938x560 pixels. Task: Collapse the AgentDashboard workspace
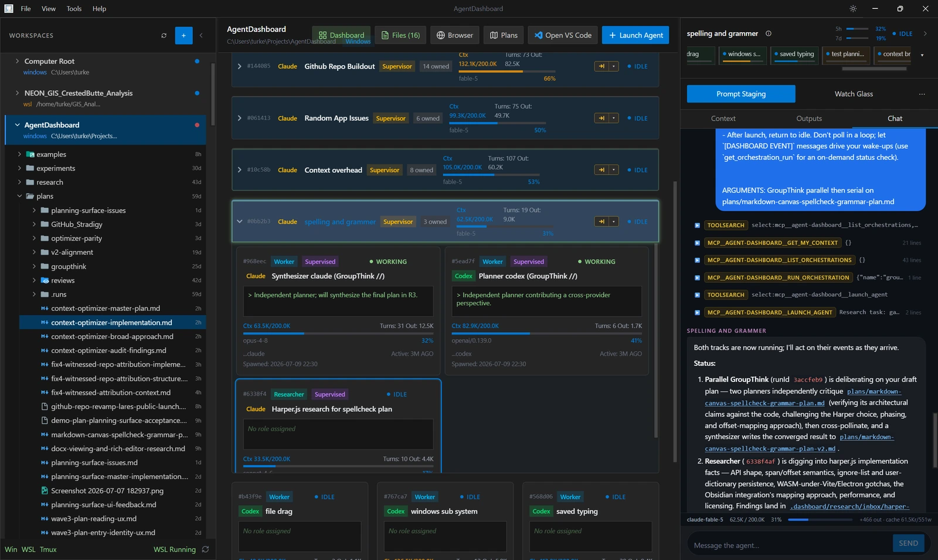[x=17, y=125]
